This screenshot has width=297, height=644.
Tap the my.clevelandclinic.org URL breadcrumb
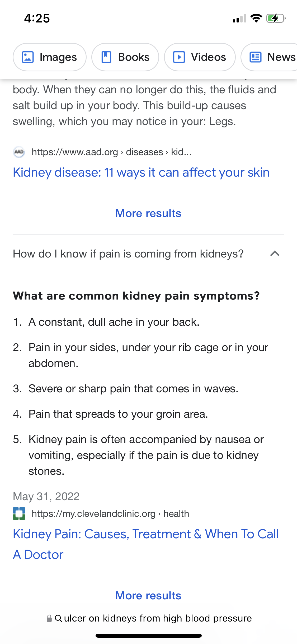tap(110, 514)
